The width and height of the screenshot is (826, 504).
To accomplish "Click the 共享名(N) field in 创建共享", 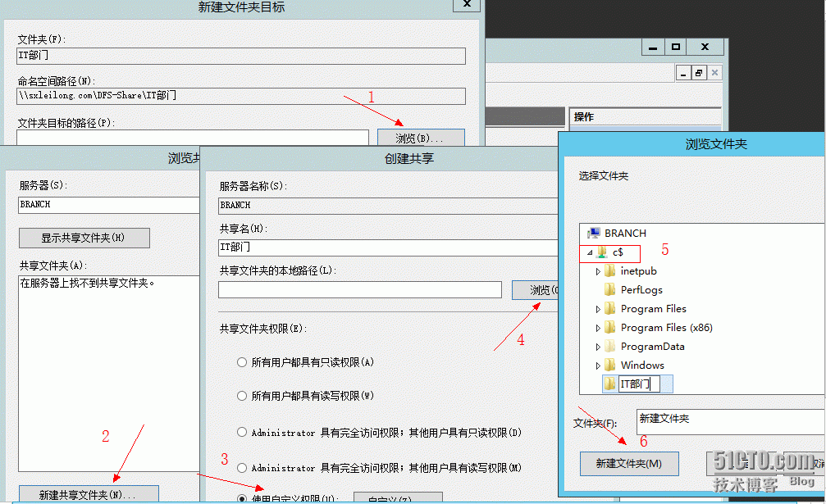I will coord(388,247).
